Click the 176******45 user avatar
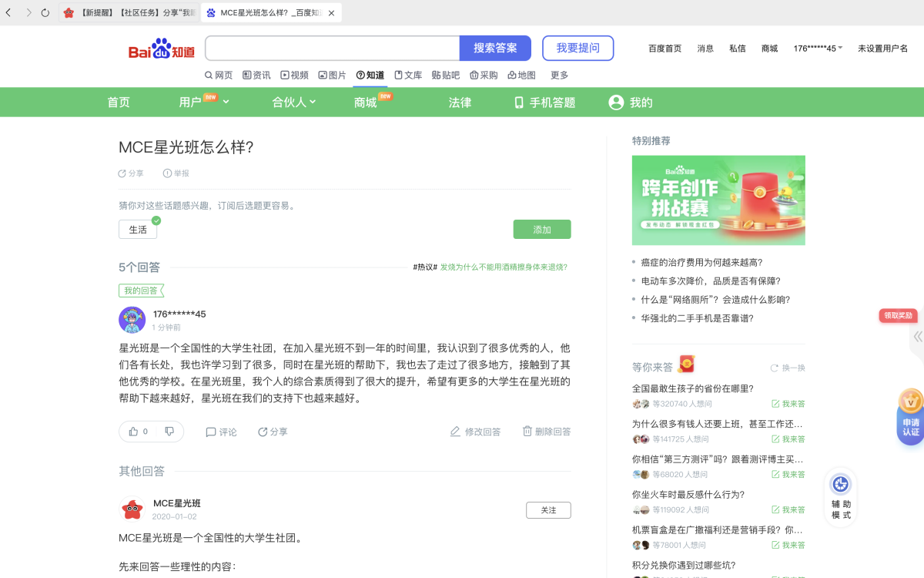924x578 pixels. [x=132, y=319]
